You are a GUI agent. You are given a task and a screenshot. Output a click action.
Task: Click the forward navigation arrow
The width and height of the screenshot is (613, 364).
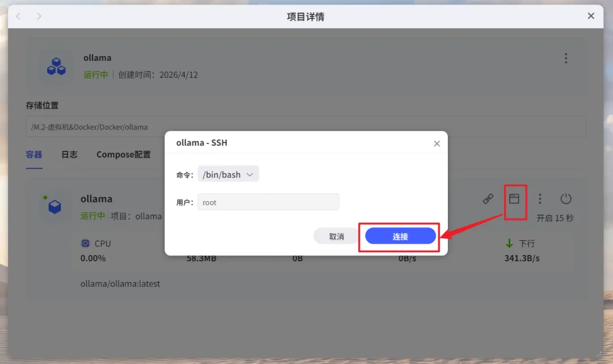click(x=39, y=16)
